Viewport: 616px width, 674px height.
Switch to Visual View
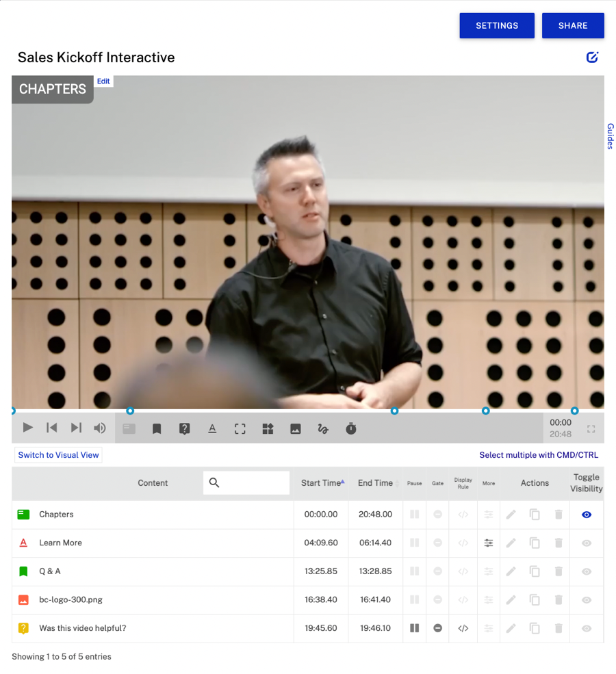pyautogui.click(x=59, y=455)
